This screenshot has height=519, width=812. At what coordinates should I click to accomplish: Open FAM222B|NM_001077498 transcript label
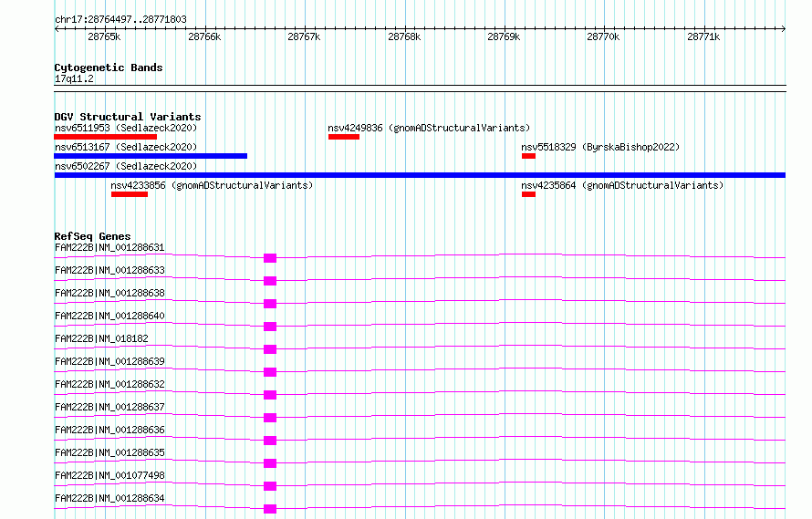point(109,475)
